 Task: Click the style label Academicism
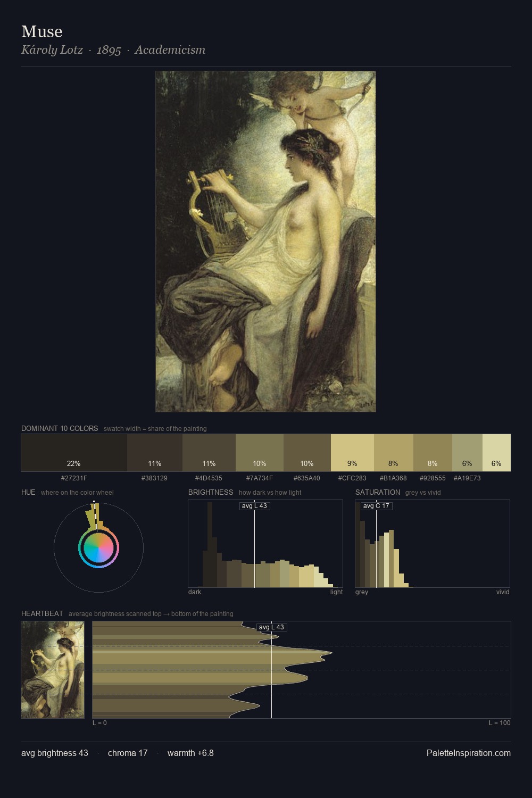[x=170, y=50]
